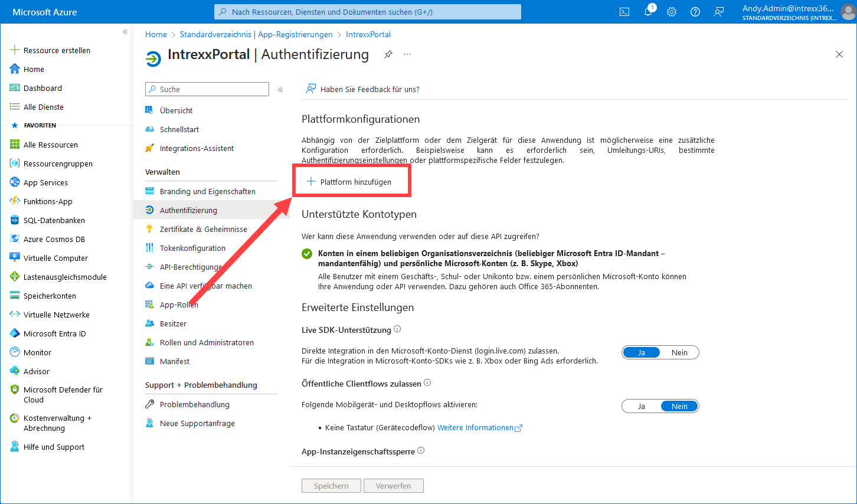Open Dashboard in the sidebar

point(42,88)
